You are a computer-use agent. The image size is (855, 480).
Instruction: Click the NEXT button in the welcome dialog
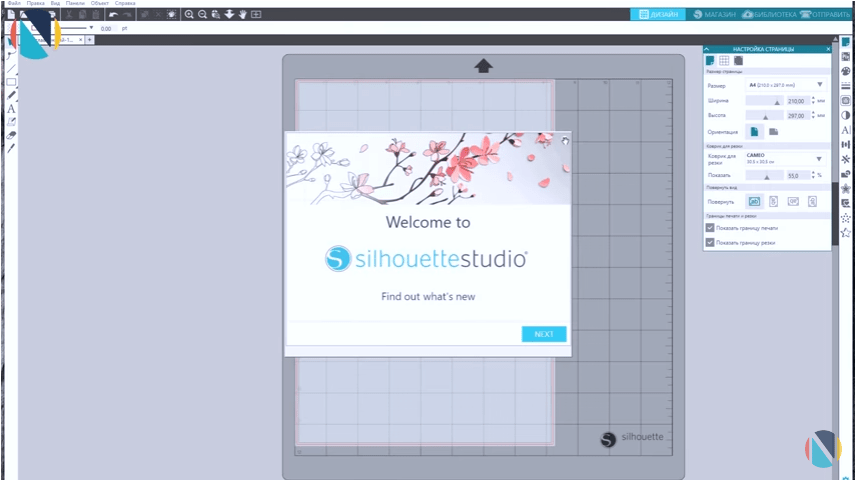tap(544, 334)
